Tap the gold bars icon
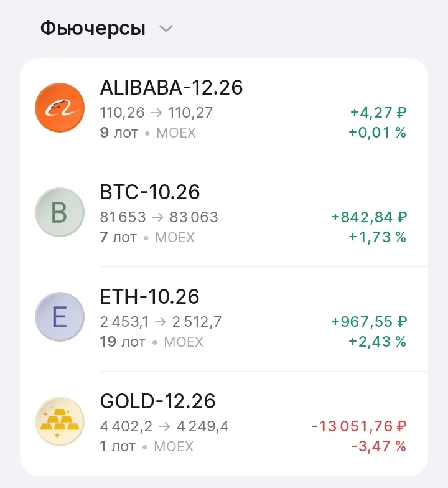This screenshot has width=448, height=488. coord(60,421)
